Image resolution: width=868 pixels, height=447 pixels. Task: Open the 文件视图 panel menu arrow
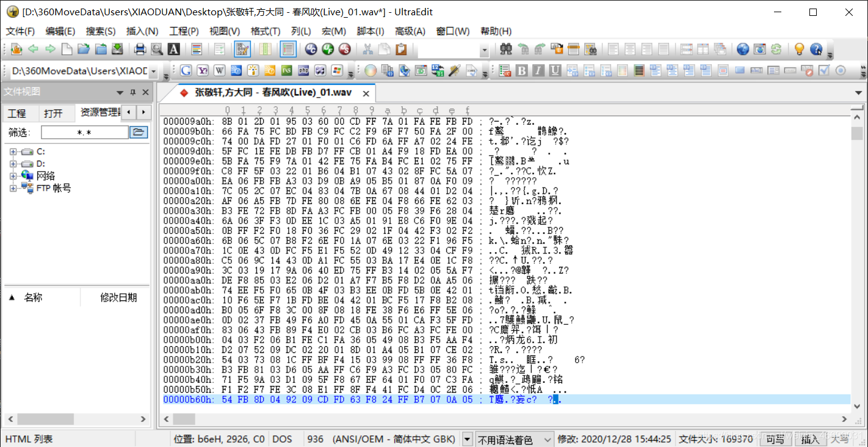point(120,92)
